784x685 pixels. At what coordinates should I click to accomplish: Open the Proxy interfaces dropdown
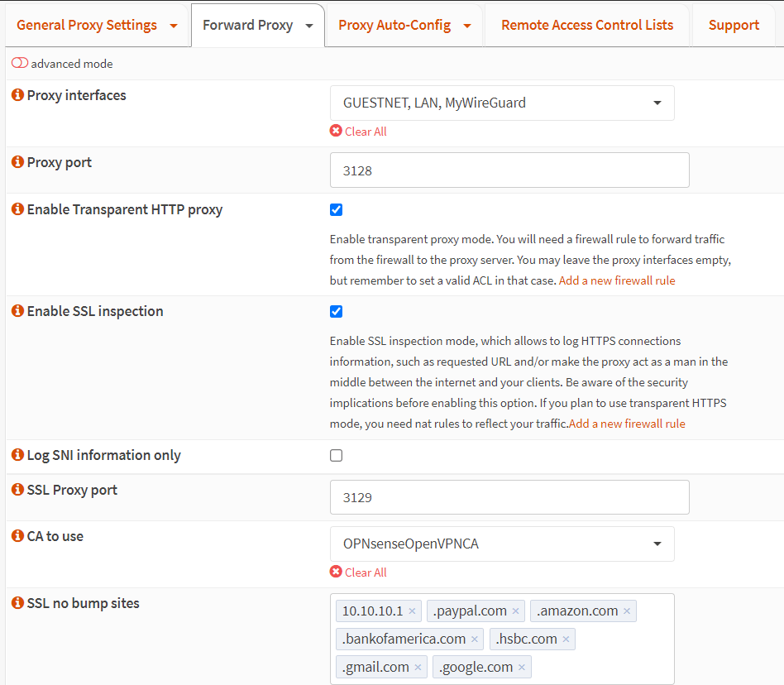501,103
